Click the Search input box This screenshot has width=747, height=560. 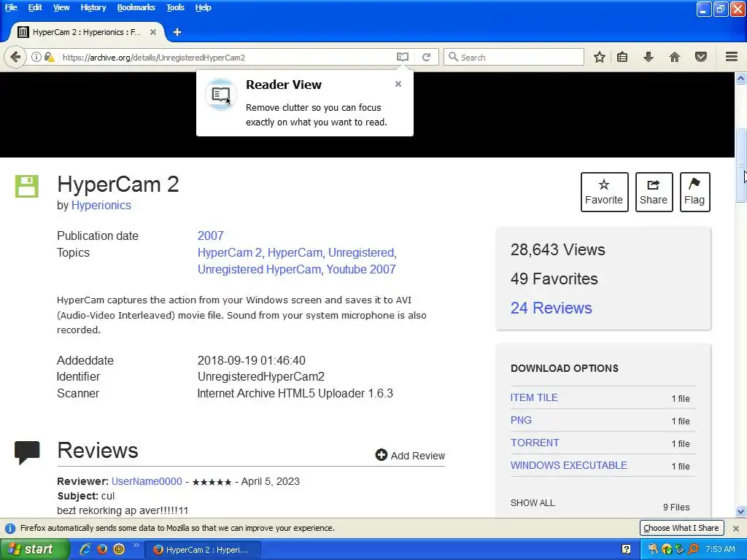click(514, 57)
